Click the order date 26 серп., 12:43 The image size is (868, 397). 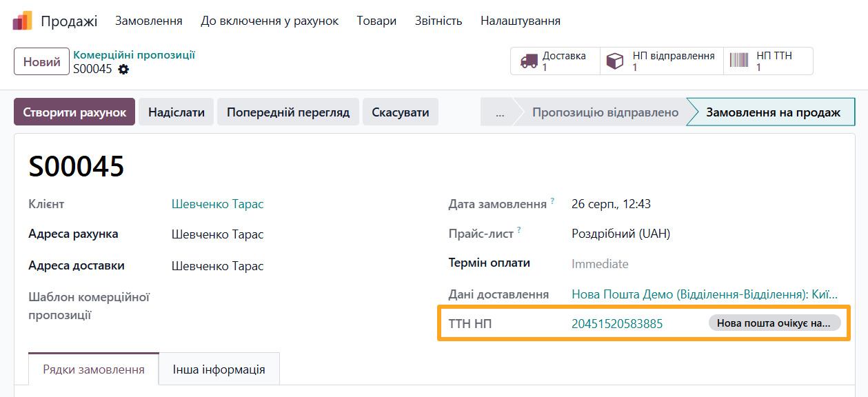612,204
